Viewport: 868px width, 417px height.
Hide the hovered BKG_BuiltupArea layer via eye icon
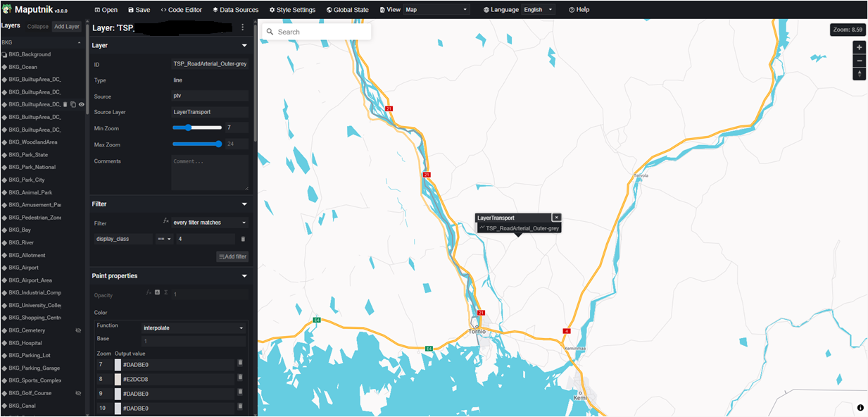(x=82, y=104)
